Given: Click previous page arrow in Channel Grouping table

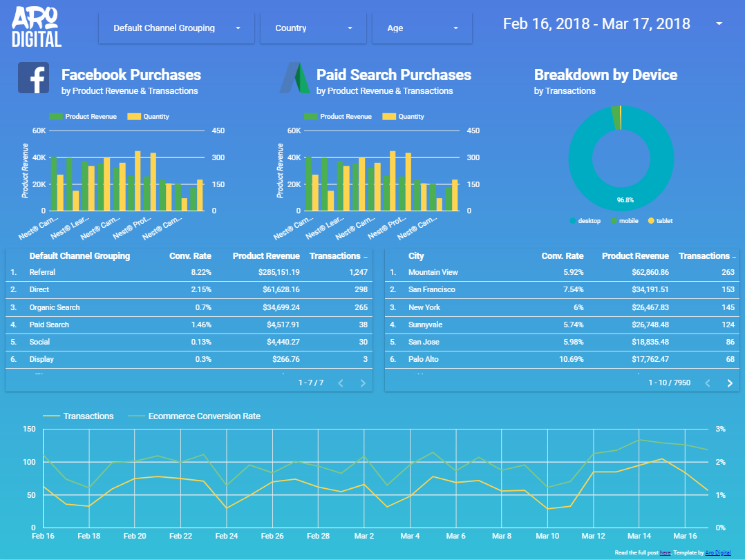Looking at the screenshot, I should tap(340, 383).
